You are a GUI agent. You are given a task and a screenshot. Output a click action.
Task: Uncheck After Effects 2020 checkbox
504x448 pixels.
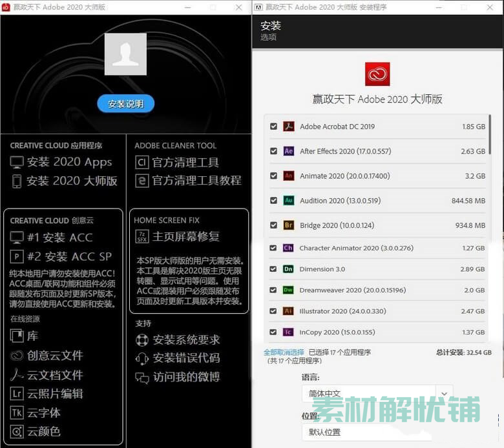click(273, 151)
